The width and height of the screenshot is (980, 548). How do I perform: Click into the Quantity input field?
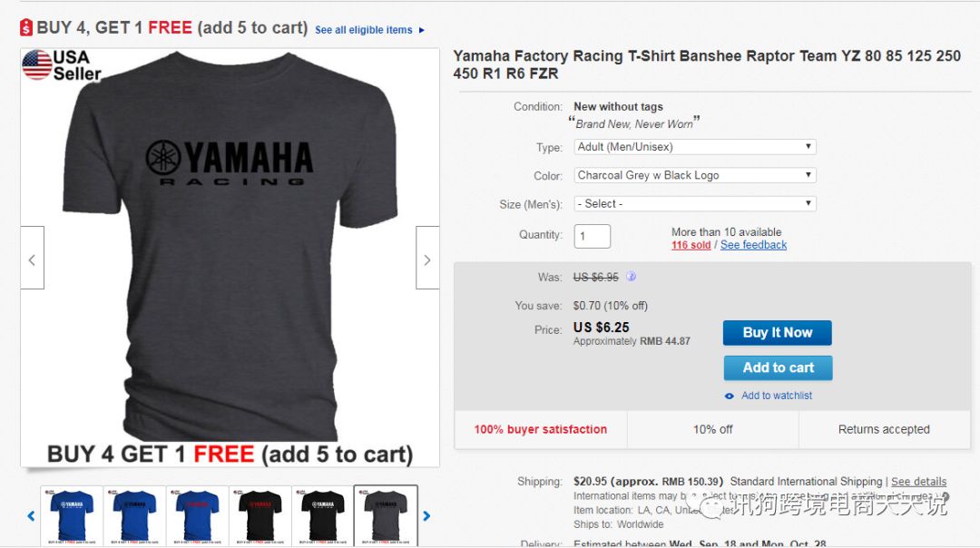pyautogui.click(x=593, y=236)
